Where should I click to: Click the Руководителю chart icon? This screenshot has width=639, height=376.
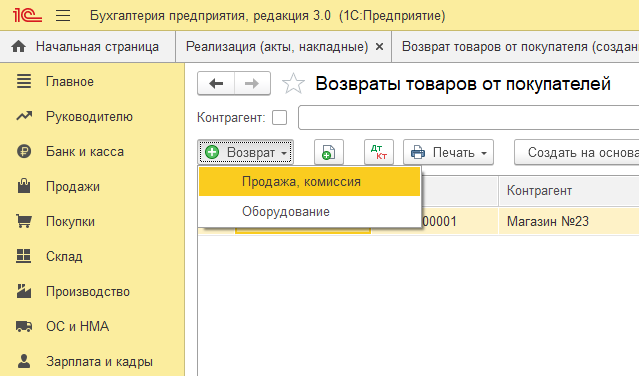24,117
